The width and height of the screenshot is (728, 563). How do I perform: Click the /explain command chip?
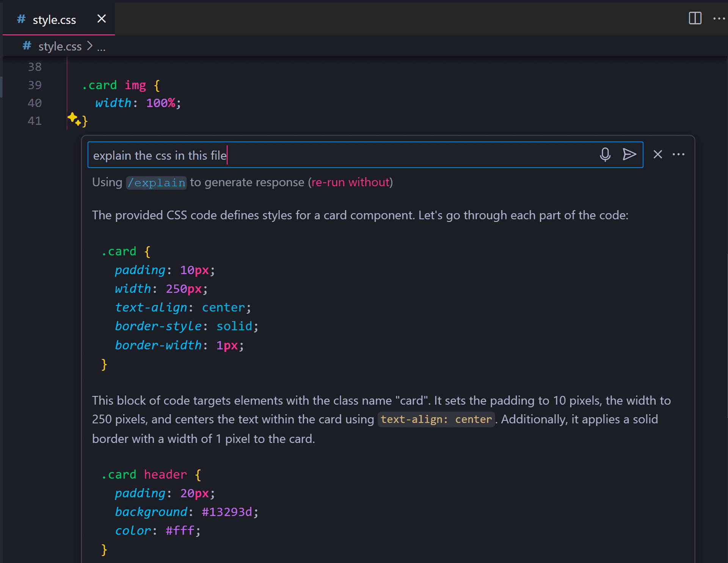click(x=156, y=182)
